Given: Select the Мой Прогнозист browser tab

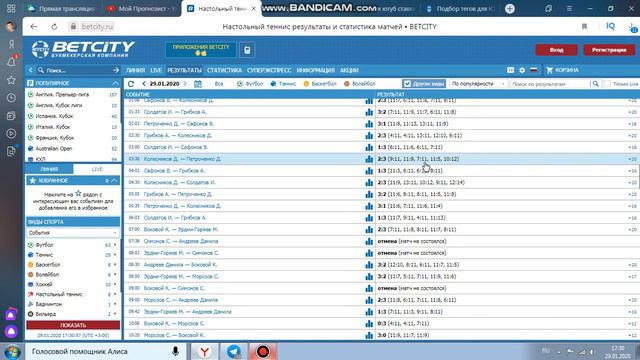Looking at the screenshot, I should 142,9.
